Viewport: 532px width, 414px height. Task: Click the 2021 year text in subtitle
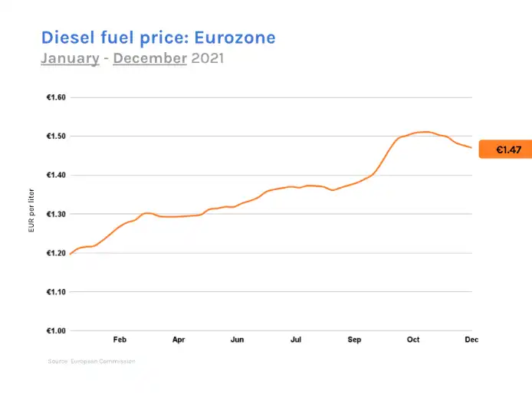207,58
